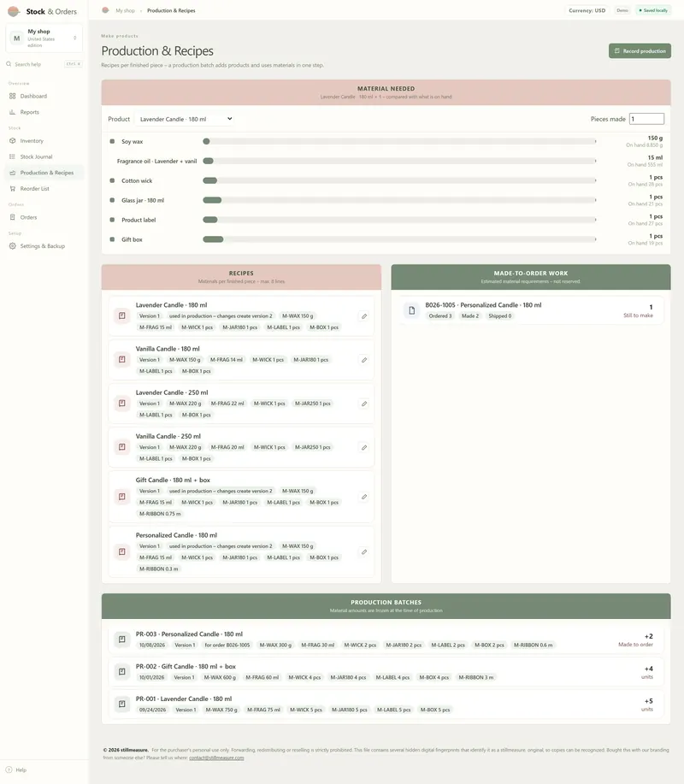684x784 pixels.
Task: Click the Lavender Candle 250 ml recipe title
Action: point(172,392)
